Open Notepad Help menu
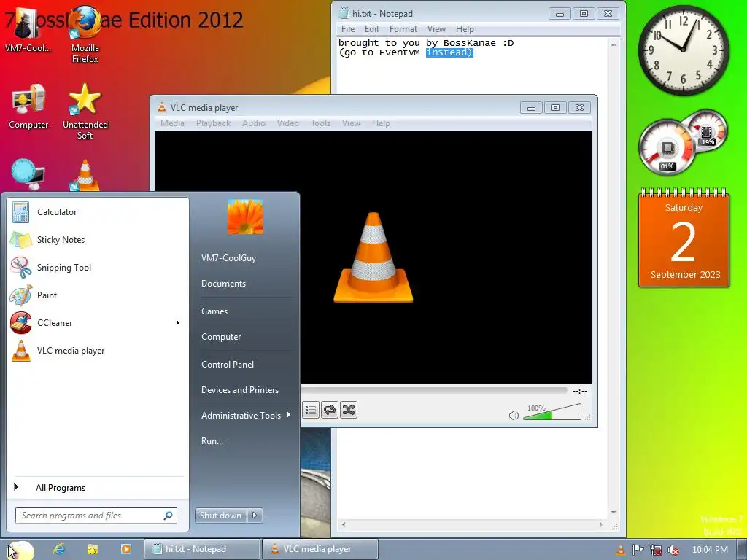 (465, 29)
